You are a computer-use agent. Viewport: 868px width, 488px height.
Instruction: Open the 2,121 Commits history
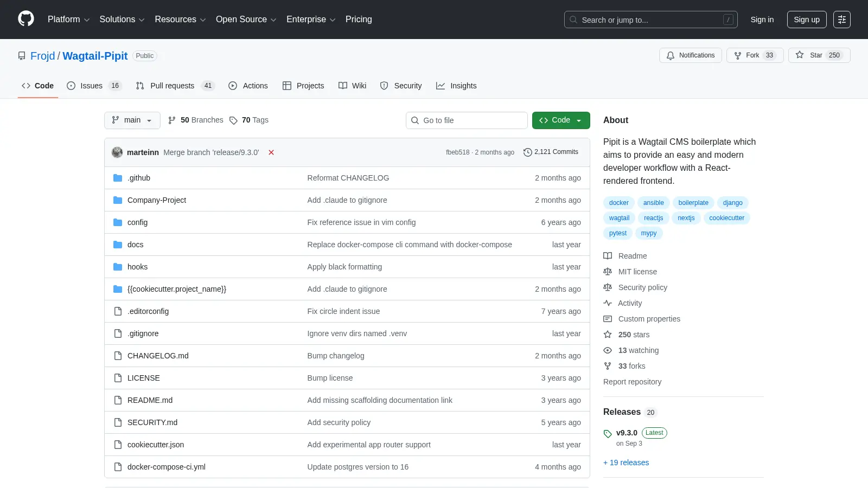(x=551, y=152)
